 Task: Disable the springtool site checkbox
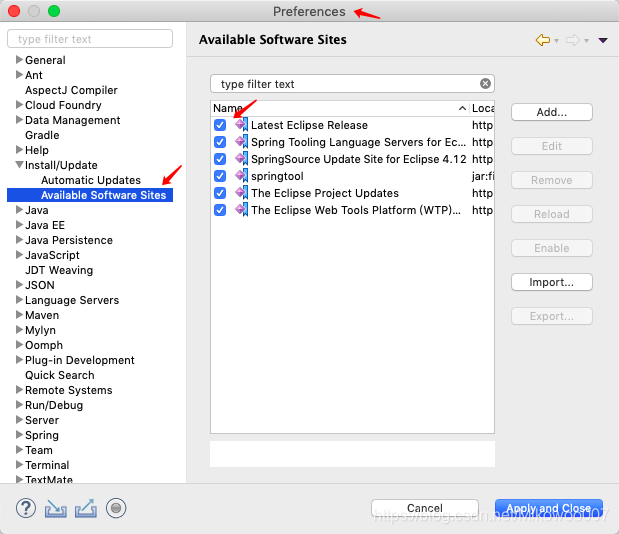click(220, 176)
